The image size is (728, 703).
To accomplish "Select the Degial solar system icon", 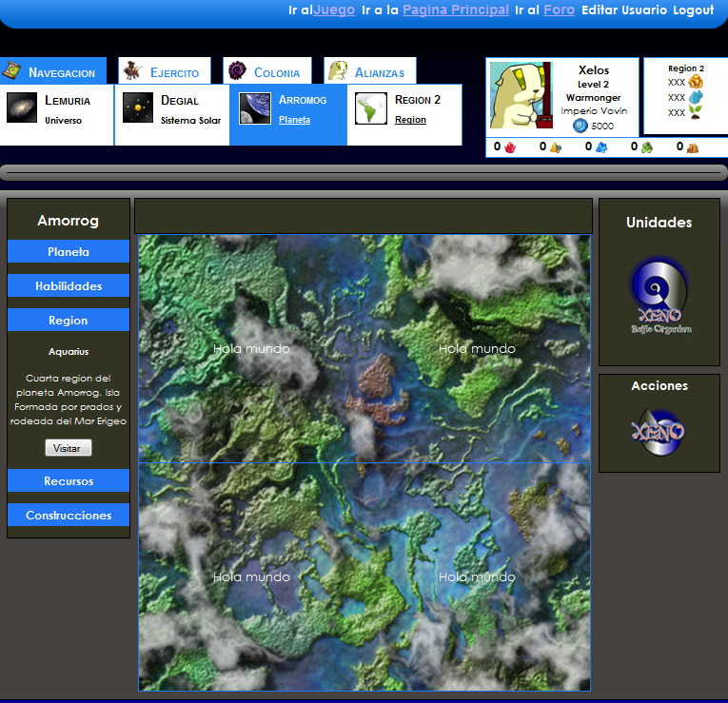I will point(138,108).
